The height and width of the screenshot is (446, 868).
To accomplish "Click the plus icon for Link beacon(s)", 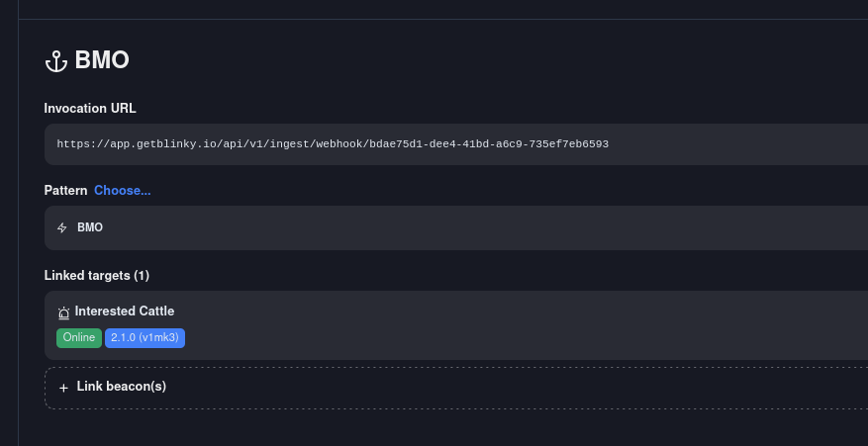I will [x=63, y=388].
